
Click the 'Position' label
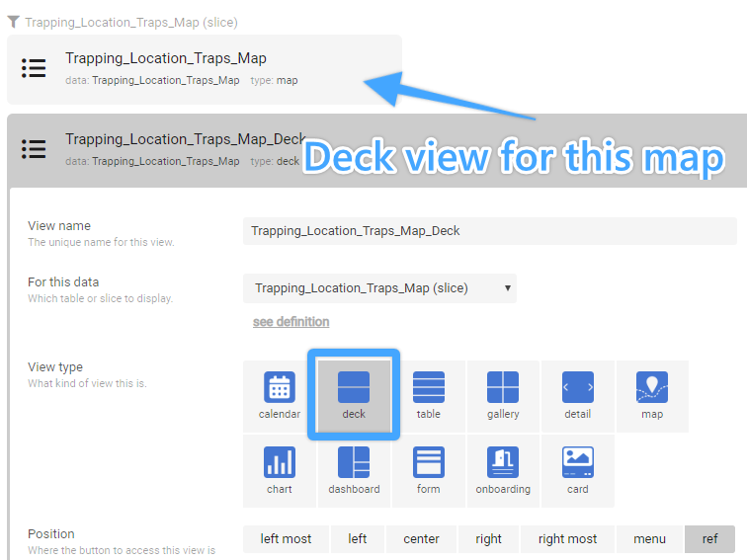(x=51, y=533)
